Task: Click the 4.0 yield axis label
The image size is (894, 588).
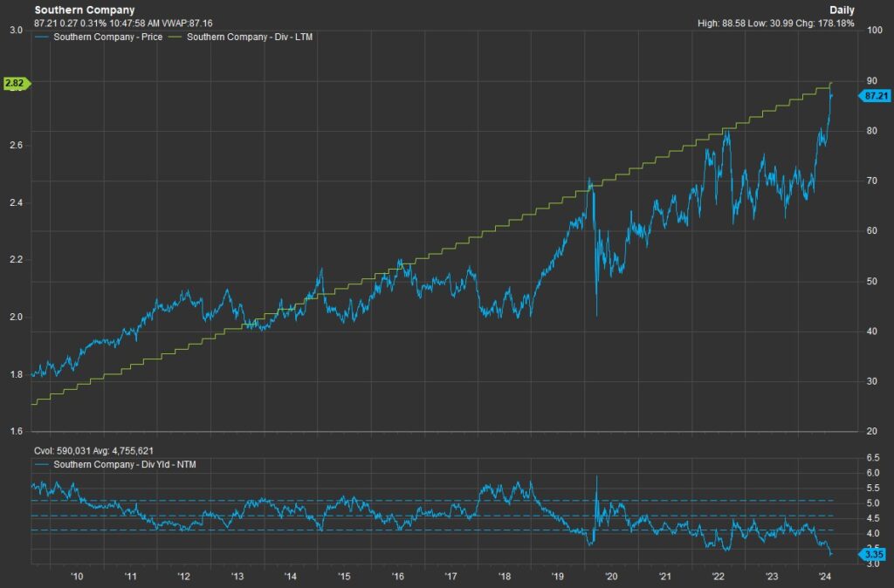Action: (x=873, y=534)
